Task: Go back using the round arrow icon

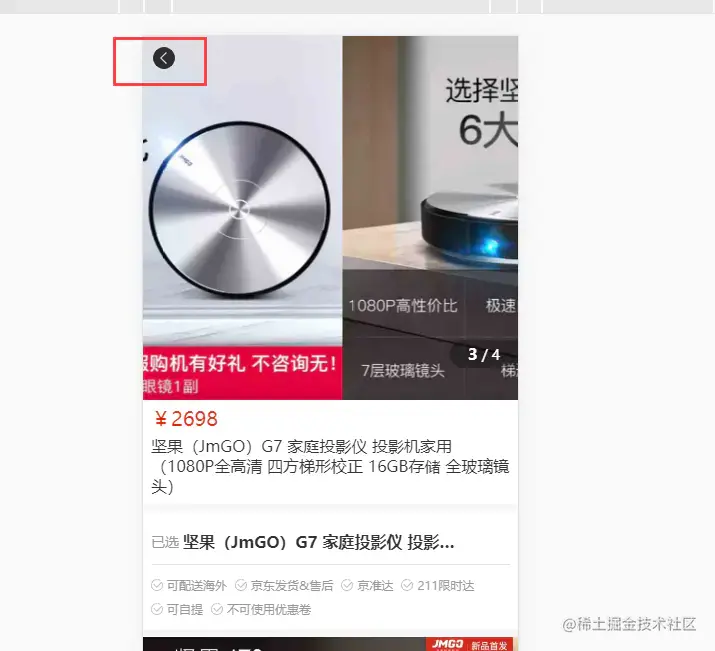Action: 164,58
